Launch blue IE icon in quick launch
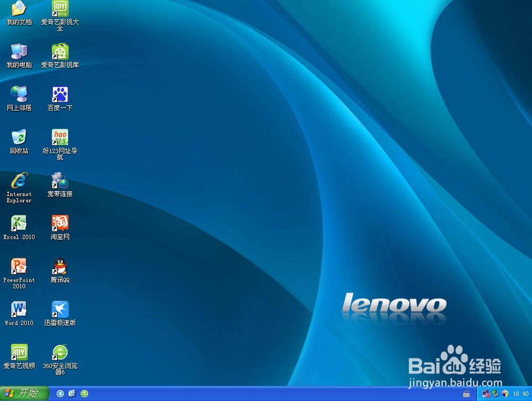 pyautogui.click(x=60, y=394)
